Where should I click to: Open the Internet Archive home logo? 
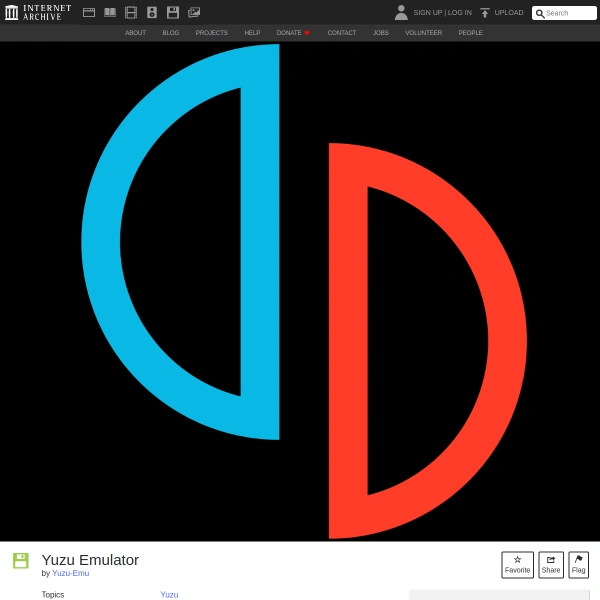point(38,12)
